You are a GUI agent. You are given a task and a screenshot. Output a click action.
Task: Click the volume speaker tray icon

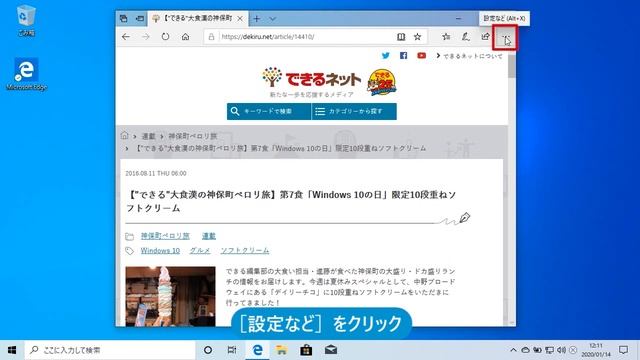[562, 350]
